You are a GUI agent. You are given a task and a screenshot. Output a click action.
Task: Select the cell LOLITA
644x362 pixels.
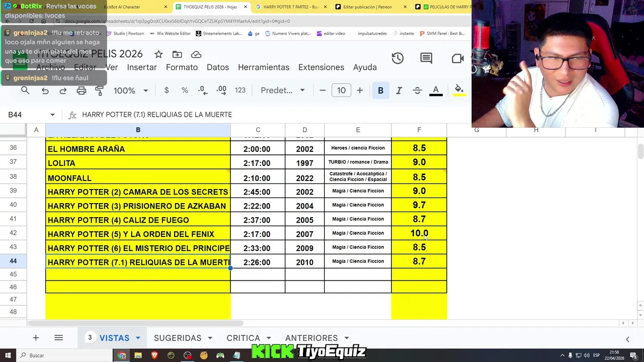pos(138,163)
